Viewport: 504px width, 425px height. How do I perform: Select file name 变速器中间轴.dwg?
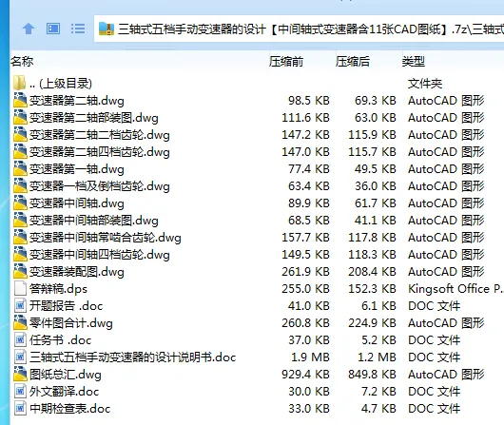click(76, 203)
